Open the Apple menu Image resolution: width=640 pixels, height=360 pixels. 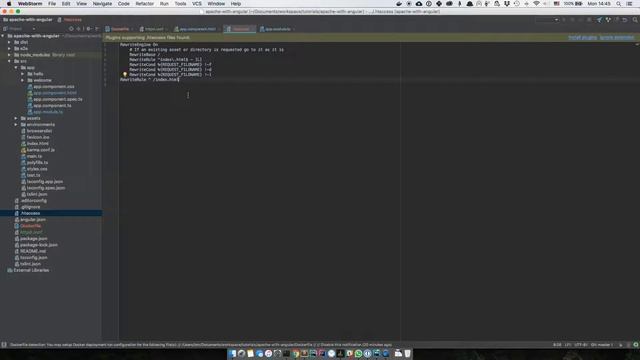click(x=9, y=4)
